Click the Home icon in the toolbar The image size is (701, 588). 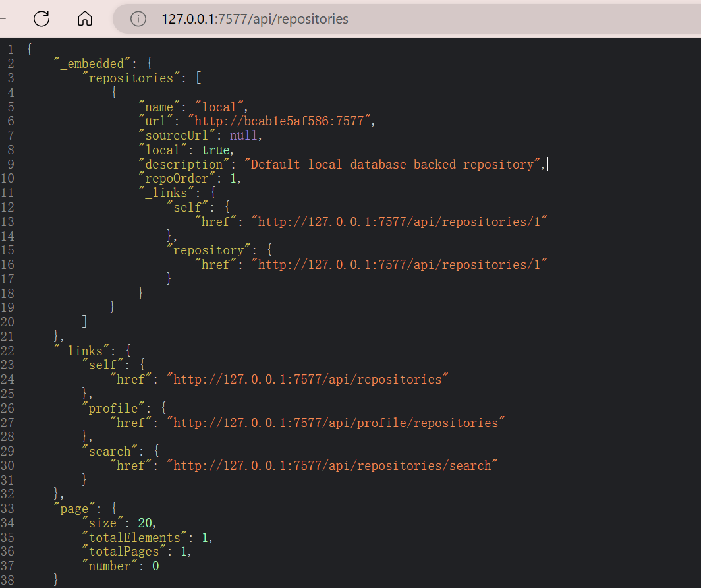tap(85, 19)
